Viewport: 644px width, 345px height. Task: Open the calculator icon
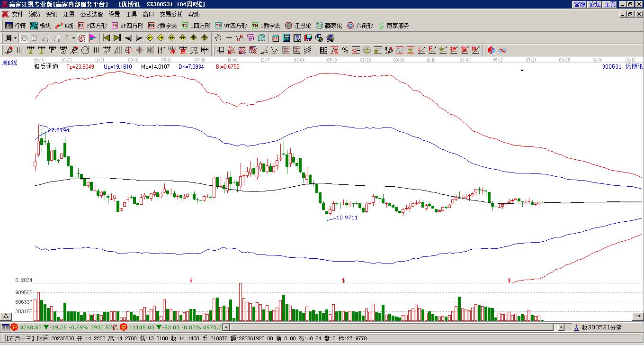pyautogui.click(x=286, y=38)
